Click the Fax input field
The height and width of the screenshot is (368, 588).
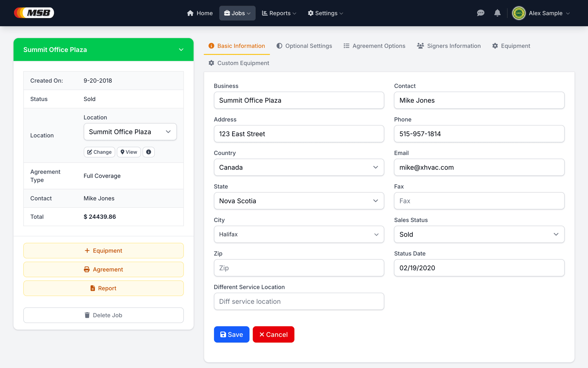(479, 201)
